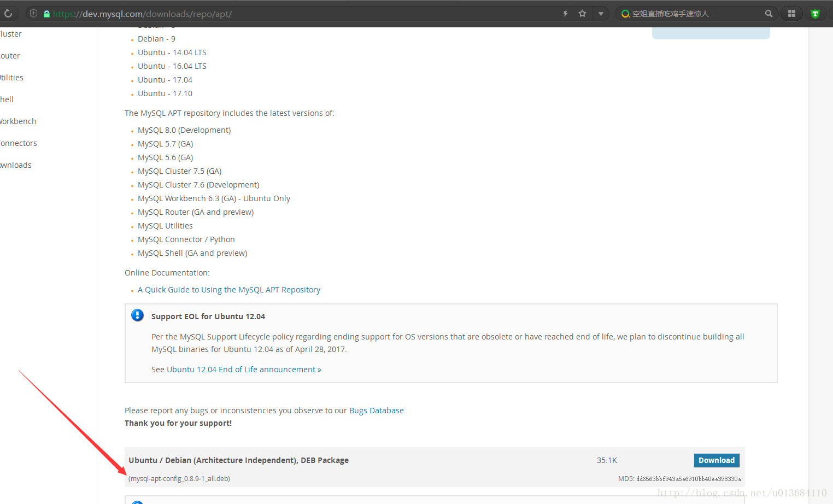This screenshot has height=504, width=833.
Task: Click 'MySQL Shell (GA and preview)' text
Action: click(x=192, y=253)
